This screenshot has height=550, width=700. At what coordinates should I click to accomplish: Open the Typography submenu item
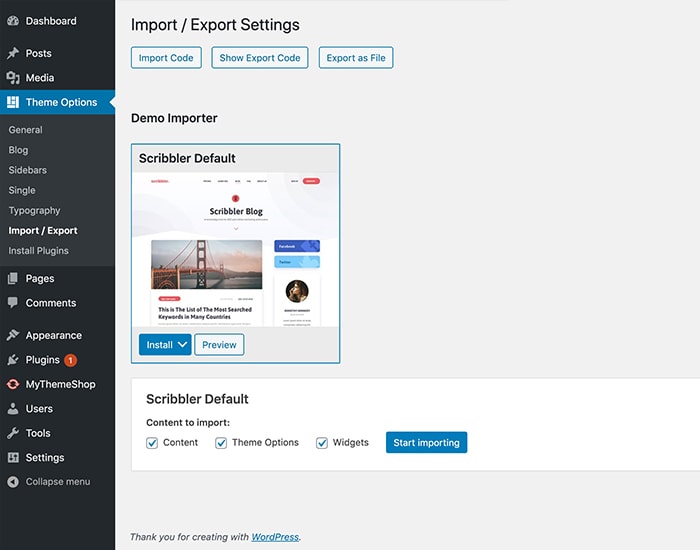(x=34, y=210)
